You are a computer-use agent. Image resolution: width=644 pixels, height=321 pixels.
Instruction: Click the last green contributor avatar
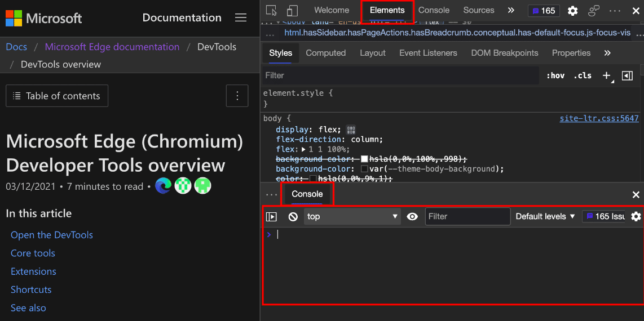202,186
